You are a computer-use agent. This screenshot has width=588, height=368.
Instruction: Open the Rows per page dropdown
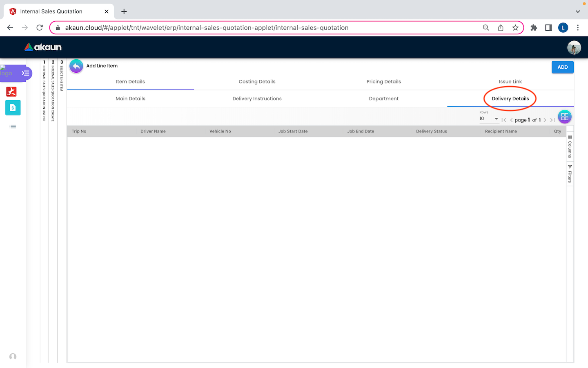489,119
